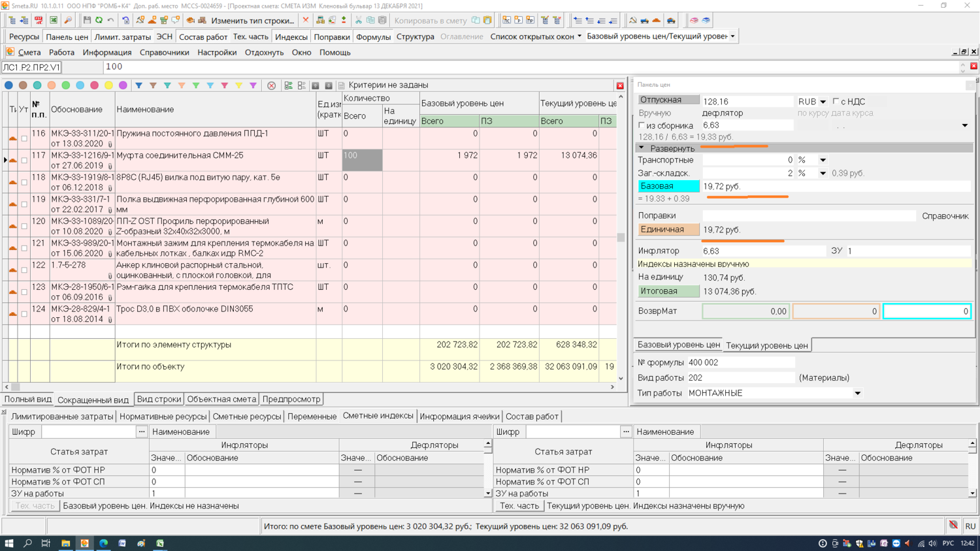Expand the 'Тип работы' МОНТАЖНЫЕ dropdown
The image size is (980, 551).
857,393
